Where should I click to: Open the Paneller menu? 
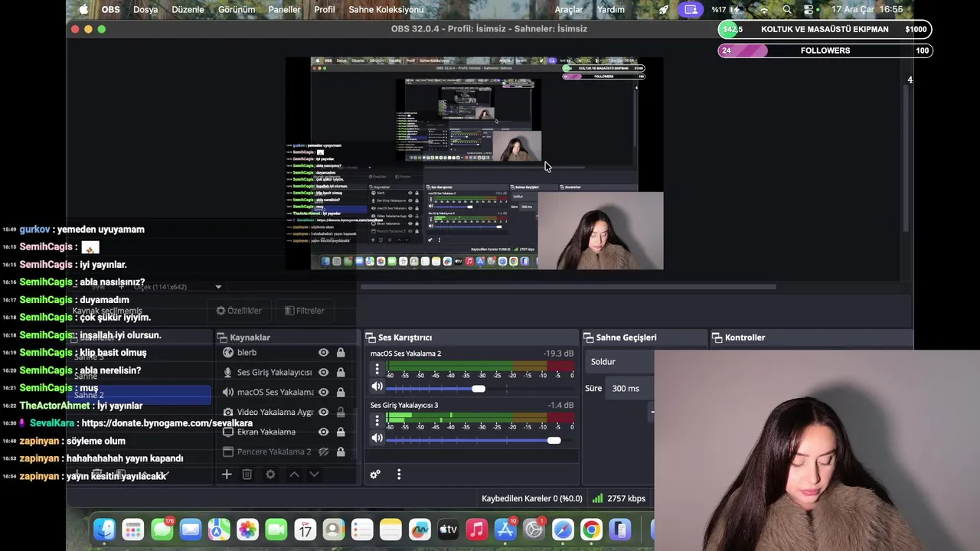tap(284, 10)
